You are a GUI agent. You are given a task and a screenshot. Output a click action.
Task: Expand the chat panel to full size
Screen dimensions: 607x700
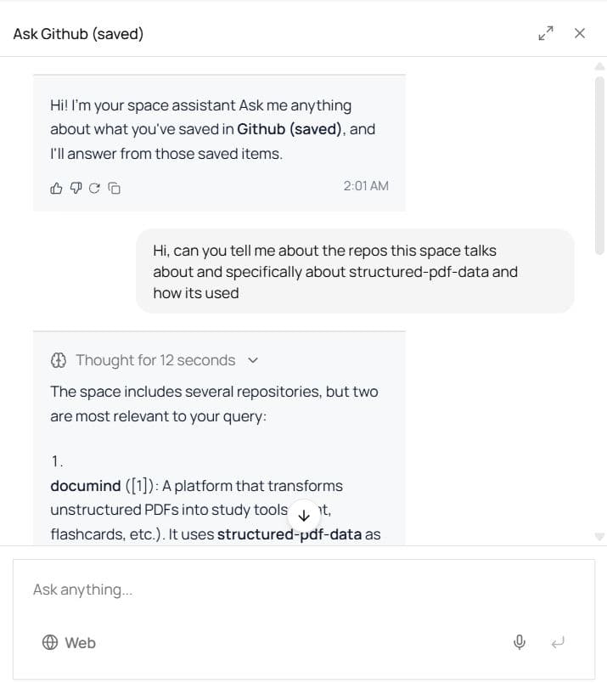pyautogui.click(x=546, y=33)
